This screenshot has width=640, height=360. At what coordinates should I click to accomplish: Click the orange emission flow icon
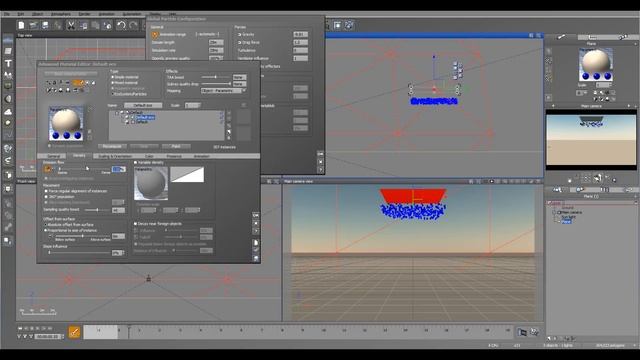click(x=48, y=169)
